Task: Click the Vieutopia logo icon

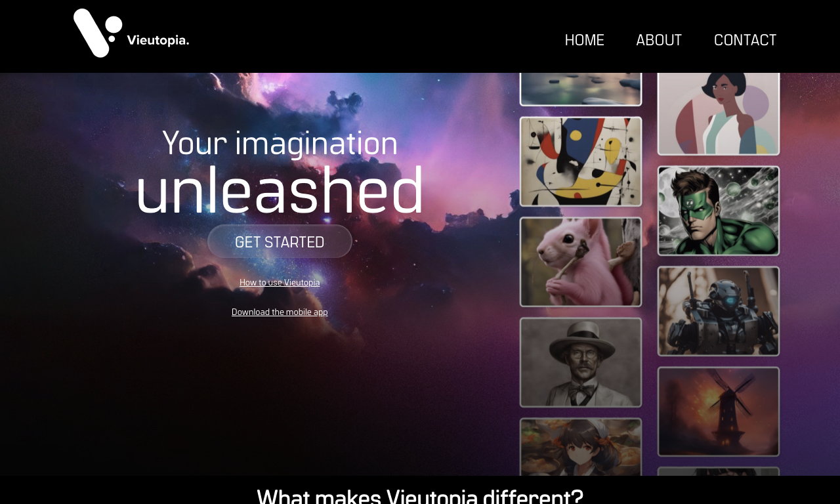Action: (x=98, y=33)
